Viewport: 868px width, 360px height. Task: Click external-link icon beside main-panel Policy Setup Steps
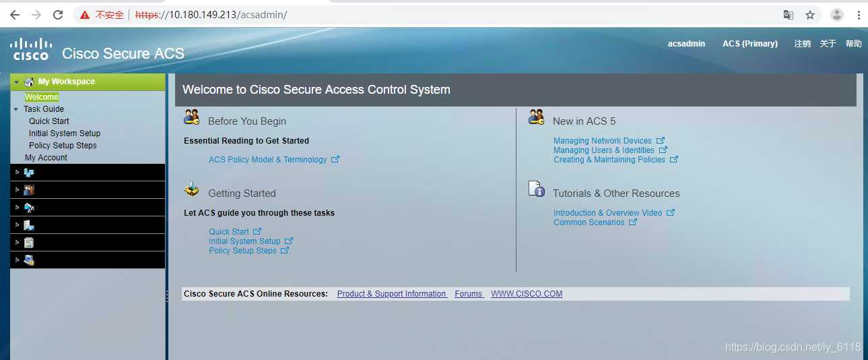click(x=285, y=251)
